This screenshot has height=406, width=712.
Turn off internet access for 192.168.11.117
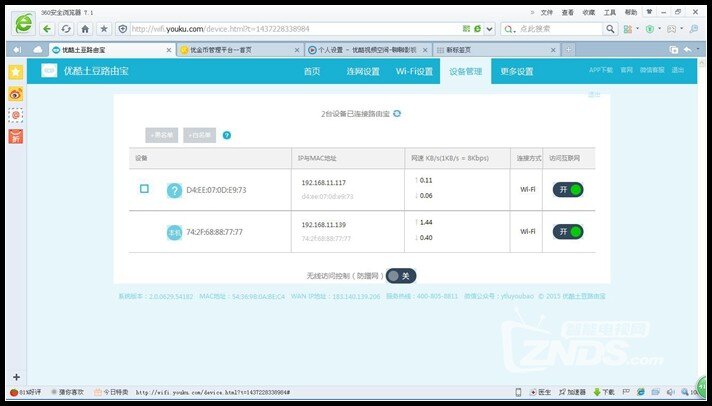(568, 189)
